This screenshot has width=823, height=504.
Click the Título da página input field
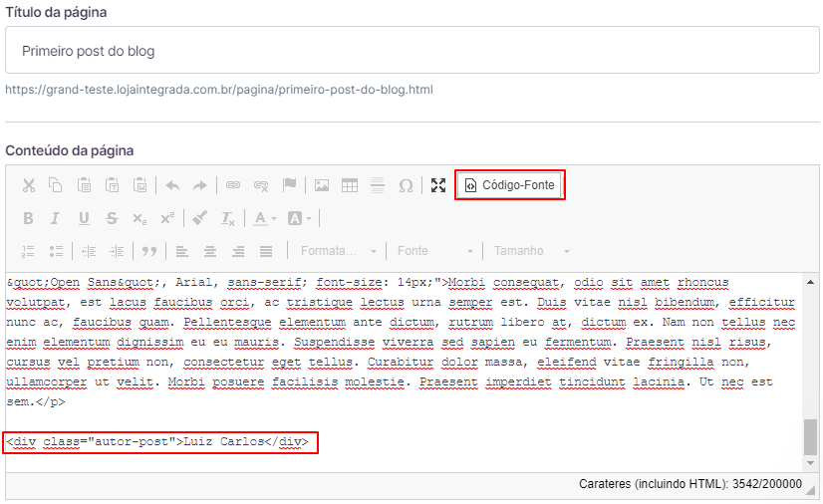tap(412, 51)
